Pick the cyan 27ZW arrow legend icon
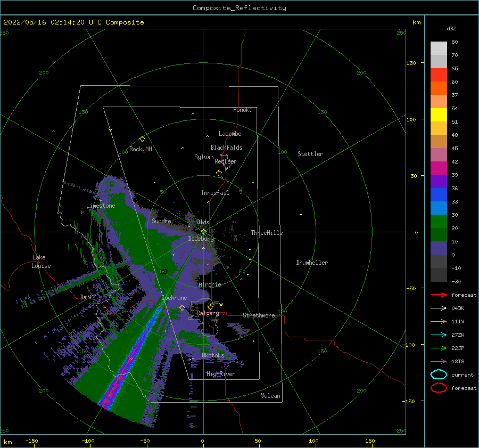The height and width of the screenshot is (448, 479). point(439,335)
